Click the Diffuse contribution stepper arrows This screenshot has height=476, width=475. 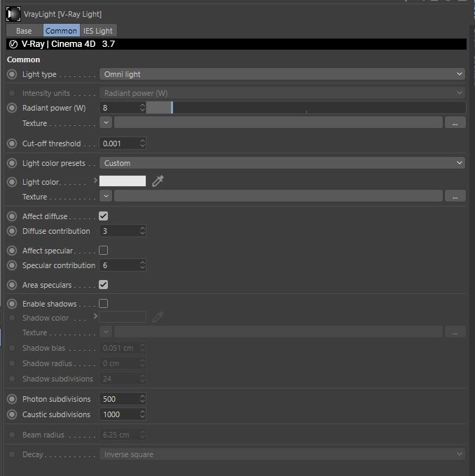pos(142,231)
